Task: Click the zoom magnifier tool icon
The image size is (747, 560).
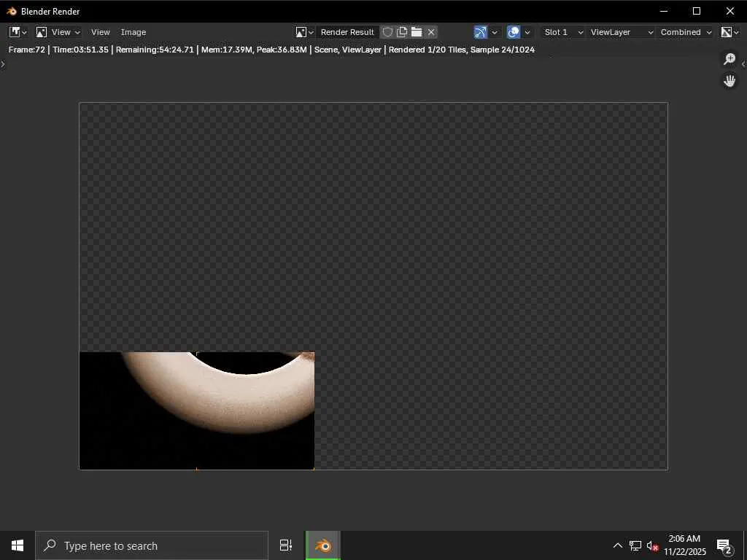Action: 729,59
